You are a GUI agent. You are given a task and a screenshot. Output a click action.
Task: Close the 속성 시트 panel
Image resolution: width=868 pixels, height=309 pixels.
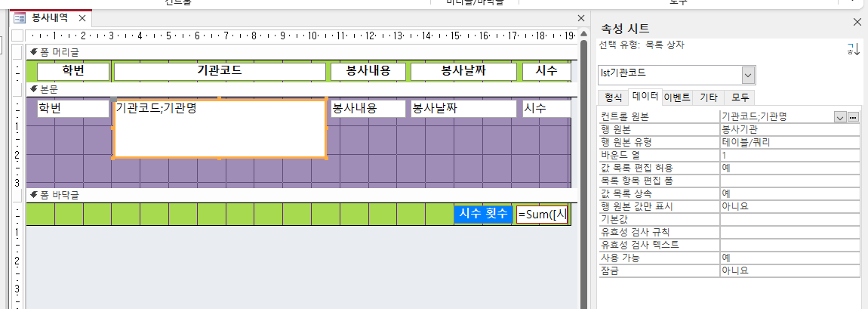[x=857, y=23]
